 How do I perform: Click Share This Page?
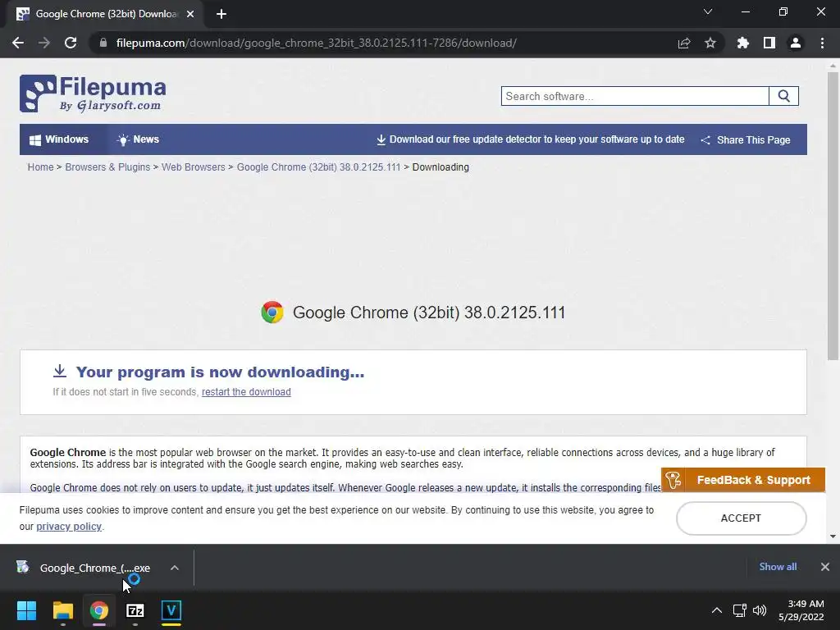click(746, 139)
